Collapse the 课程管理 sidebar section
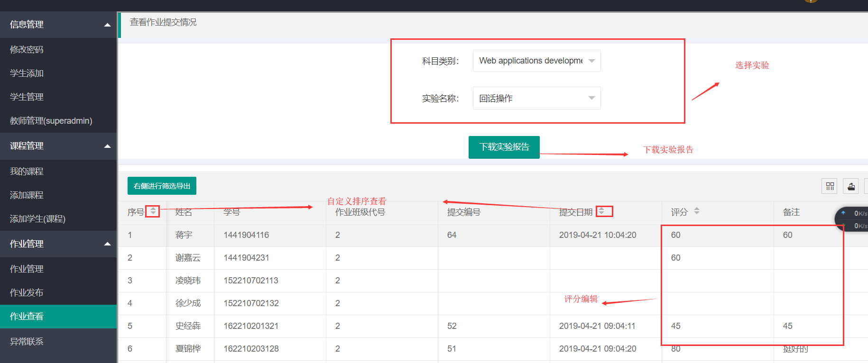Screen dimensions: 868x363 (x=58, y=146)
